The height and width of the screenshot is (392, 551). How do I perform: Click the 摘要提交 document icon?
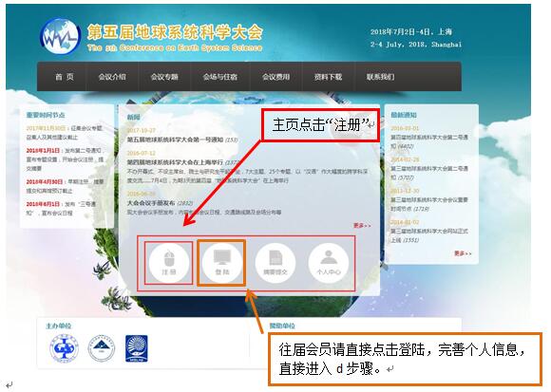(275, 263)
